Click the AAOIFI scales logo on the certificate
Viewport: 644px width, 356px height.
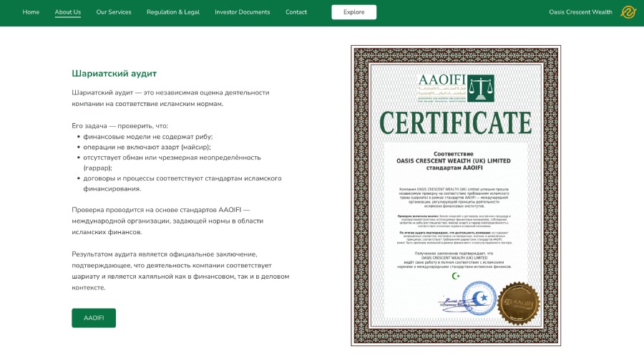coord(481,88)
